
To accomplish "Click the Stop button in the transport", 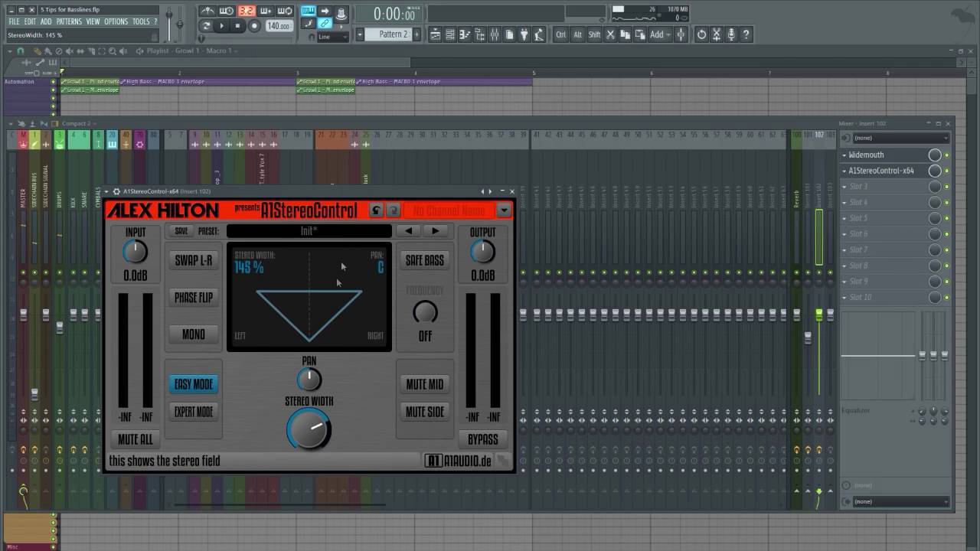I will coord(237,26).
